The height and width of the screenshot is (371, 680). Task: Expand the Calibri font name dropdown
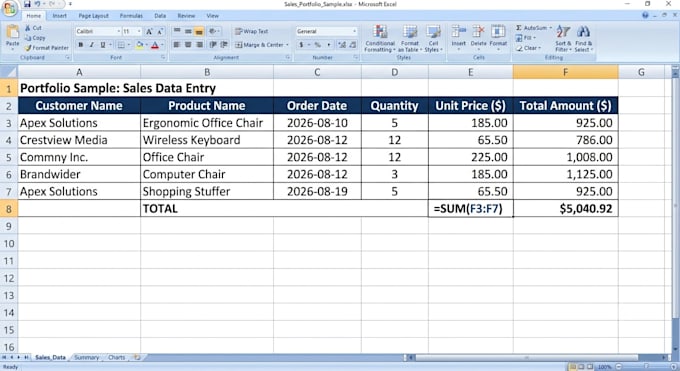pos(118,31)
